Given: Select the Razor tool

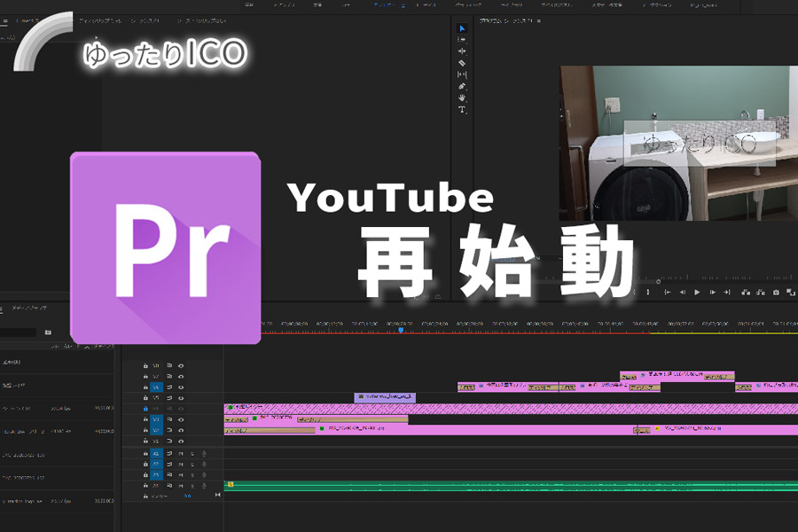Looking at the screenshot, I should [462, 63].
